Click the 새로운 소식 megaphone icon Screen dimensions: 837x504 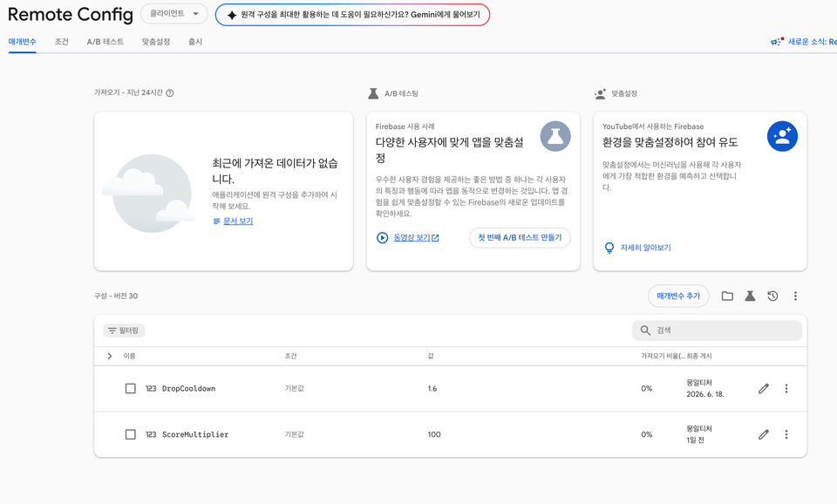click(x=777, y=42)
